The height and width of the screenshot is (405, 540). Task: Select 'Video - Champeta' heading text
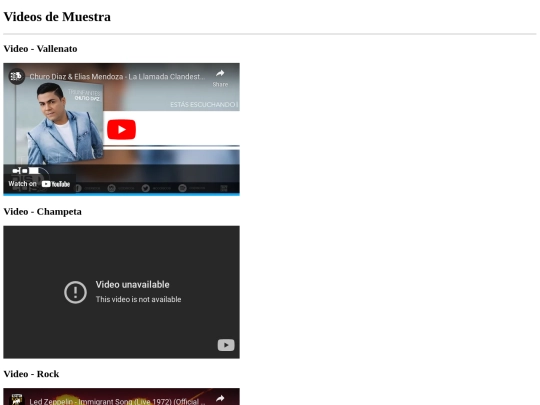point(43,211)
